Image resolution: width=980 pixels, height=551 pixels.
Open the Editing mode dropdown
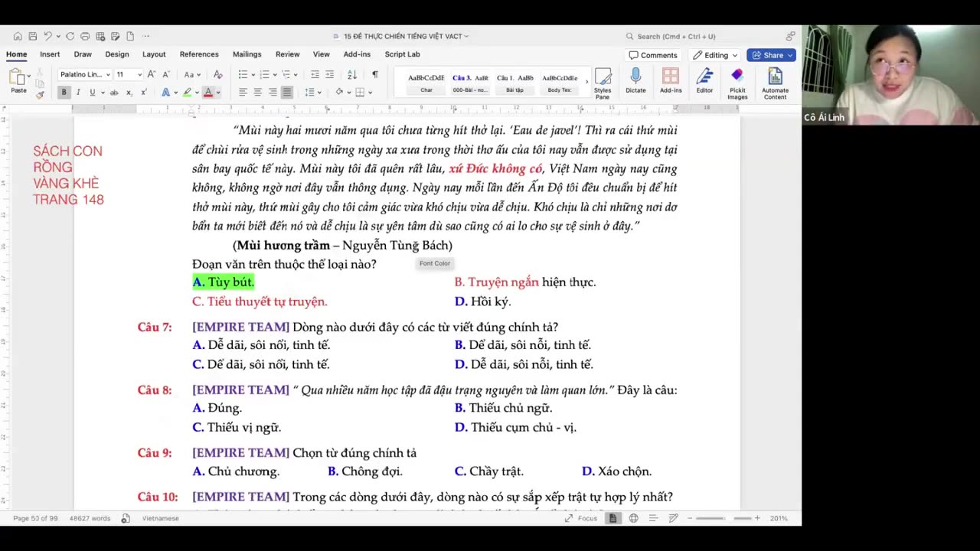click(715, 55)
